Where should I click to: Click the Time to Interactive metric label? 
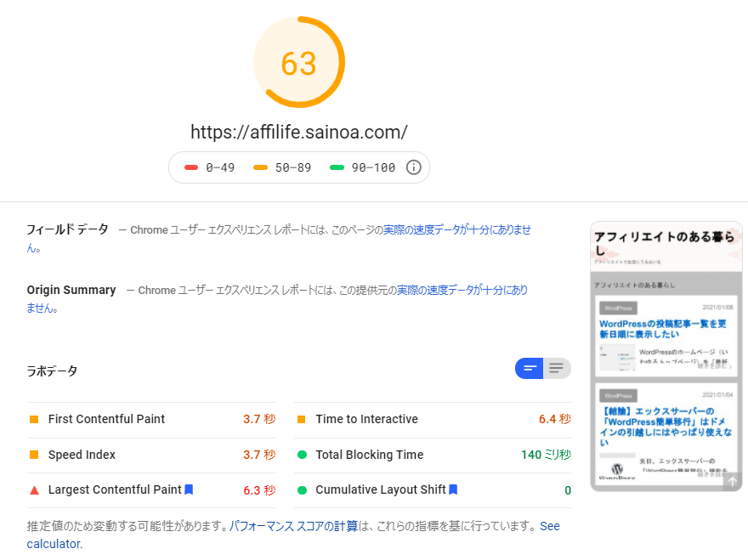pyautogui.click(x=367, y=419)
